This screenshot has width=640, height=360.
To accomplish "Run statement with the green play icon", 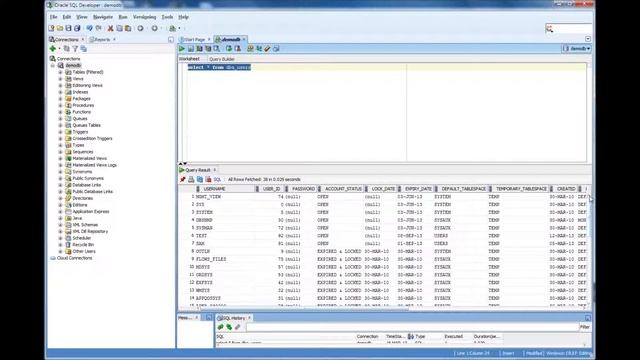I will coord(182,49).
